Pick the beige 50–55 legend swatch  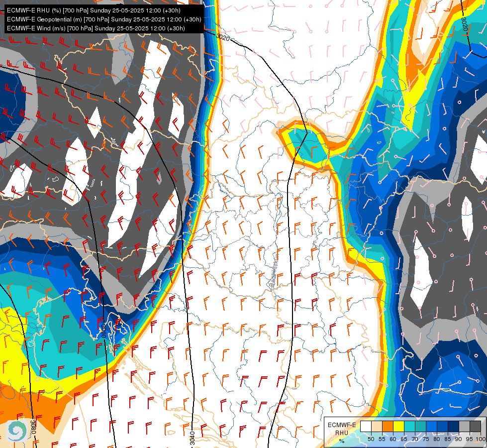coord(377,427)
